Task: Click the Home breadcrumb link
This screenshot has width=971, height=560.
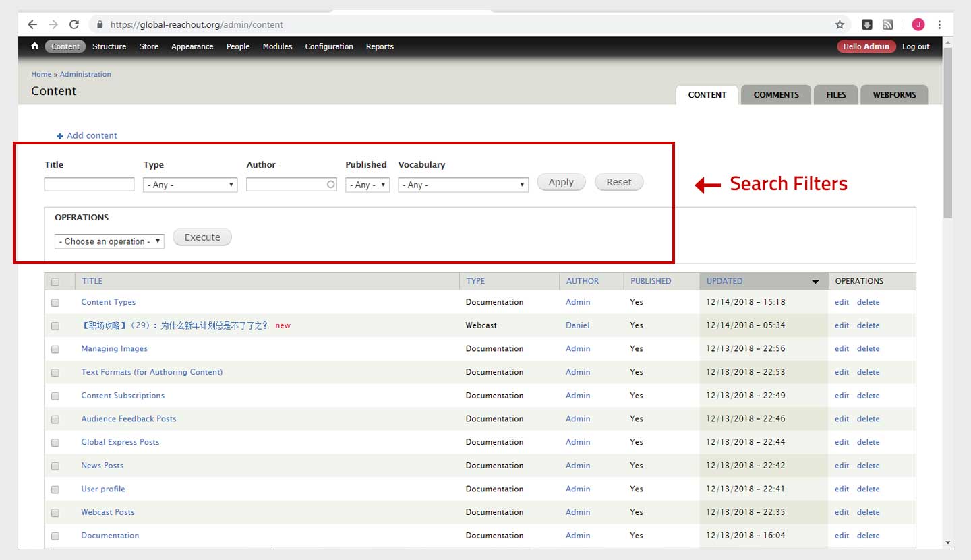Action: click(41, 74)
